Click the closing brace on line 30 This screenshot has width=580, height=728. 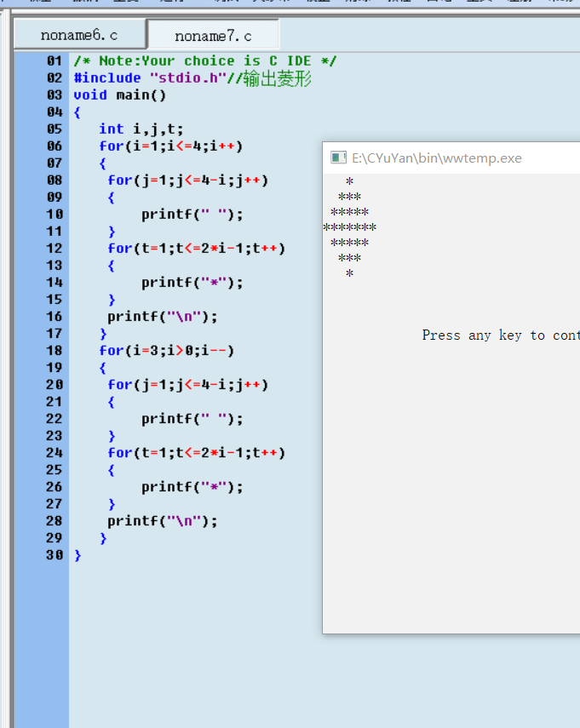[78, 555]
